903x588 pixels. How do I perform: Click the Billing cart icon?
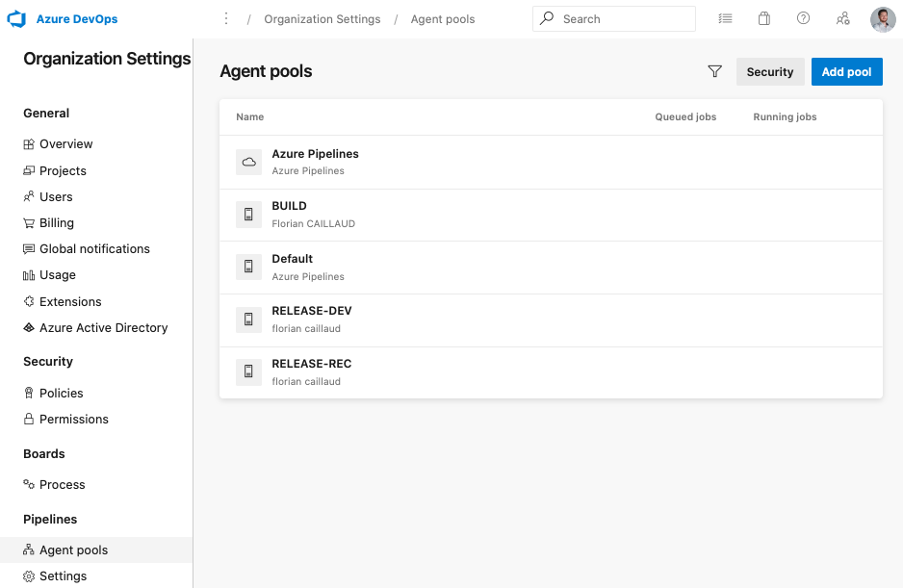29,223
